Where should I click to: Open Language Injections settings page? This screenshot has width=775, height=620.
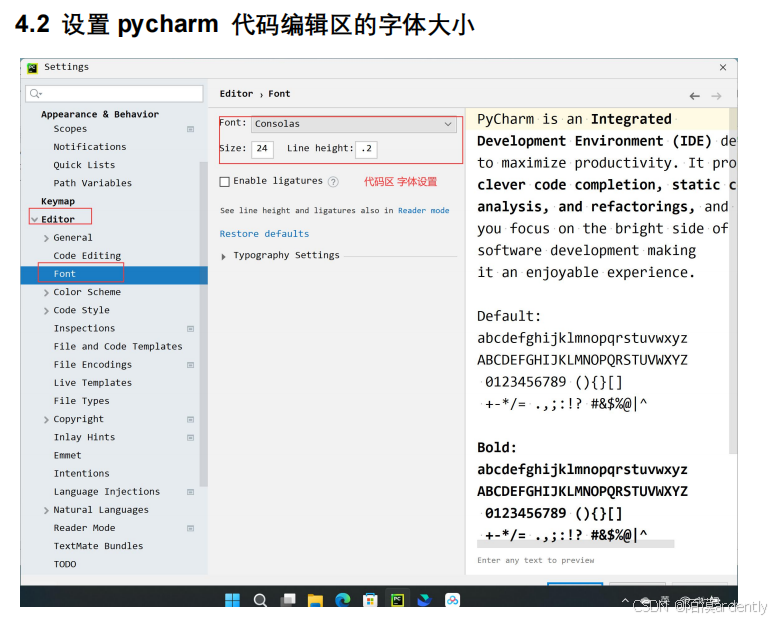[x=107, y=492]
